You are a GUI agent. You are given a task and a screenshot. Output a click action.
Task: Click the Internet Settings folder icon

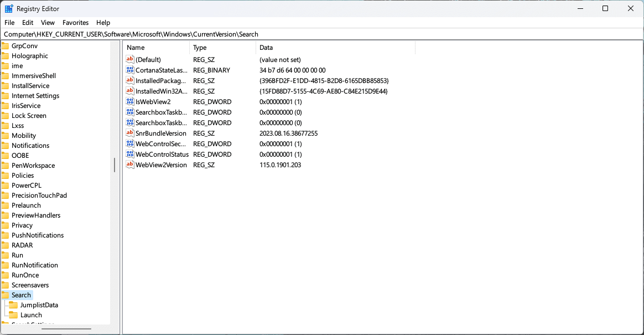5,96
